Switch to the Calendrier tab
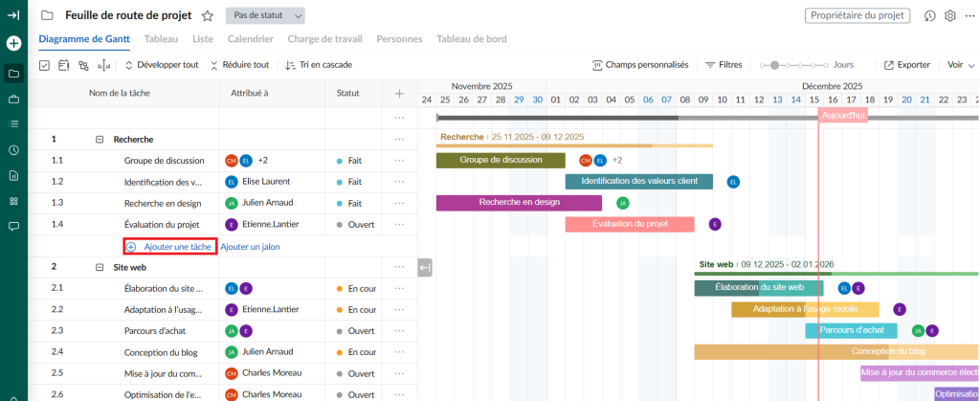980x401 pixels. (253, 39)
